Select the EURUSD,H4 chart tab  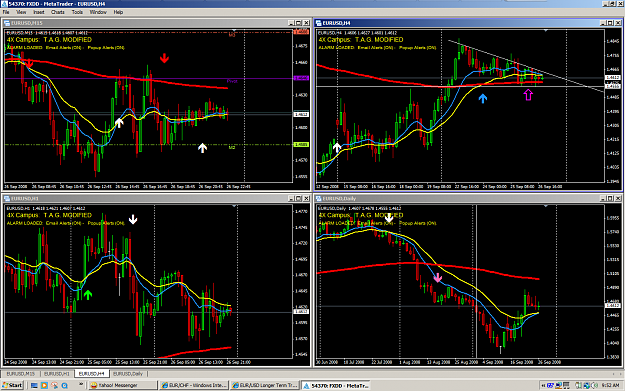[91, 374]
